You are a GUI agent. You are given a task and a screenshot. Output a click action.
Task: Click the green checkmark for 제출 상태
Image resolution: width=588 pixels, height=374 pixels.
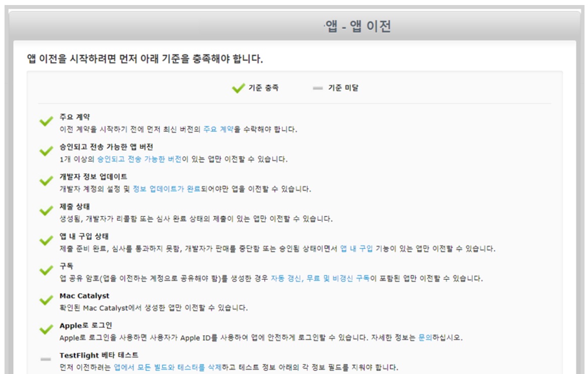[46, 210]
